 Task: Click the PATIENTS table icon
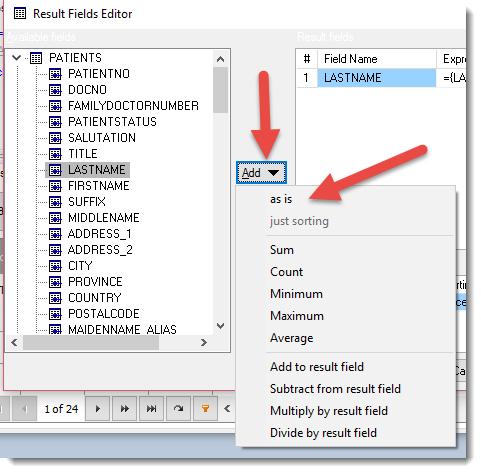[x=36, y=58]
